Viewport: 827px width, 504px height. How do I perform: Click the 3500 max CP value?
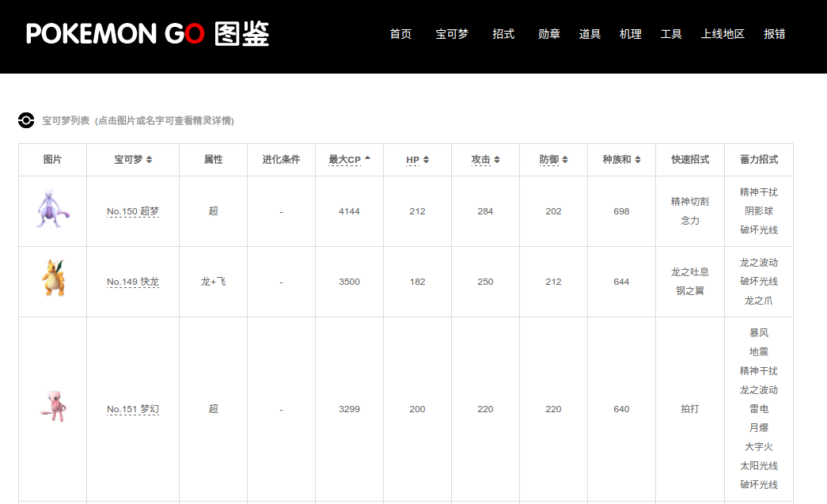[x=349, y=282]
